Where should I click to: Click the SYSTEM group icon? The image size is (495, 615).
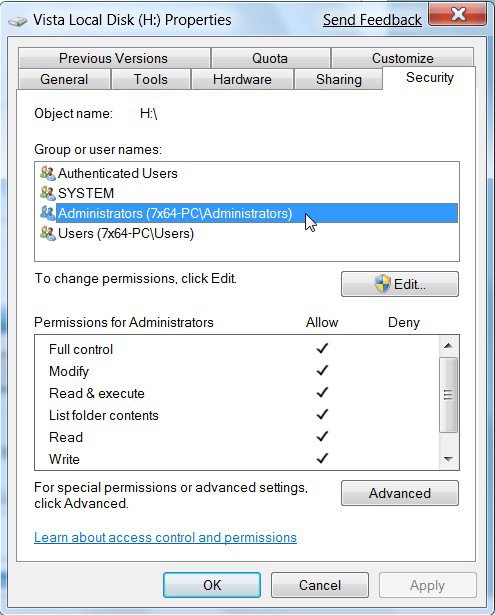47,193
